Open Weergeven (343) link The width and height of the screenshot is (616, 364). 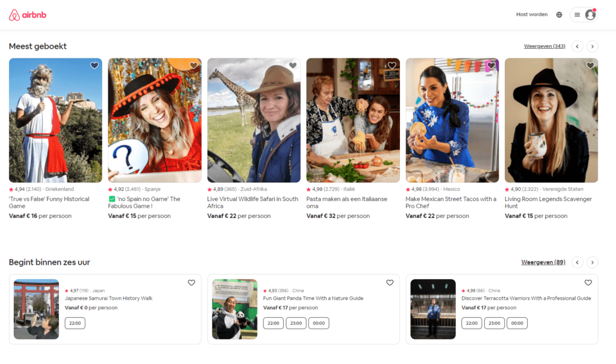point(544,46)
